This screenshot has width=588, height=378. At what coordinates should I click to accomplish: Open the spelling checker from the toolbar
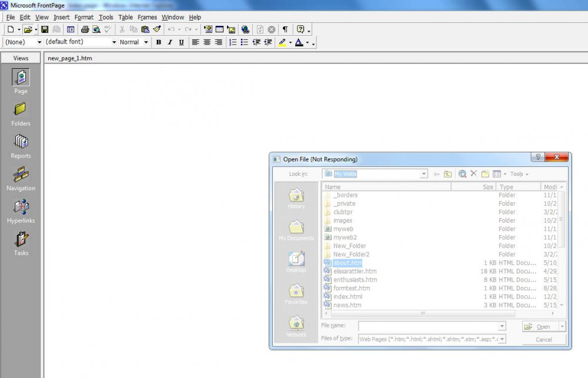coord(107,29)
